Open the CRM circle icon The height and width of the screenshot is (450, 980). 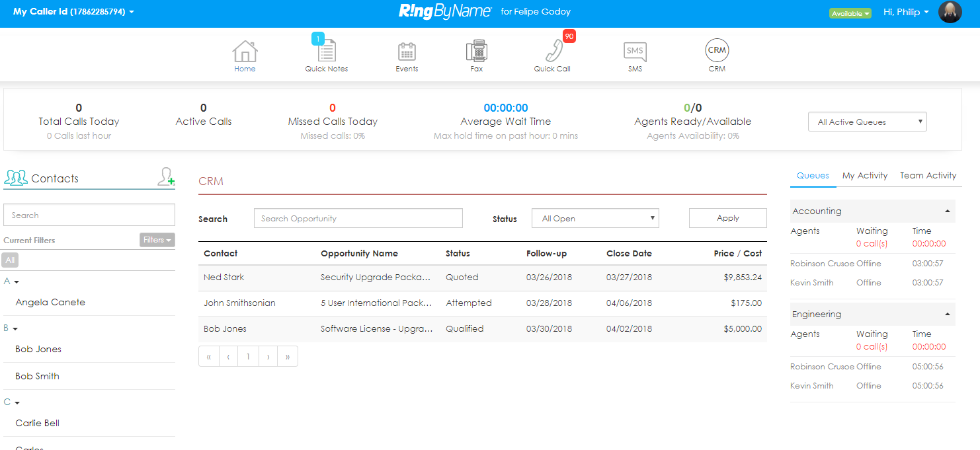pos(717,50)
